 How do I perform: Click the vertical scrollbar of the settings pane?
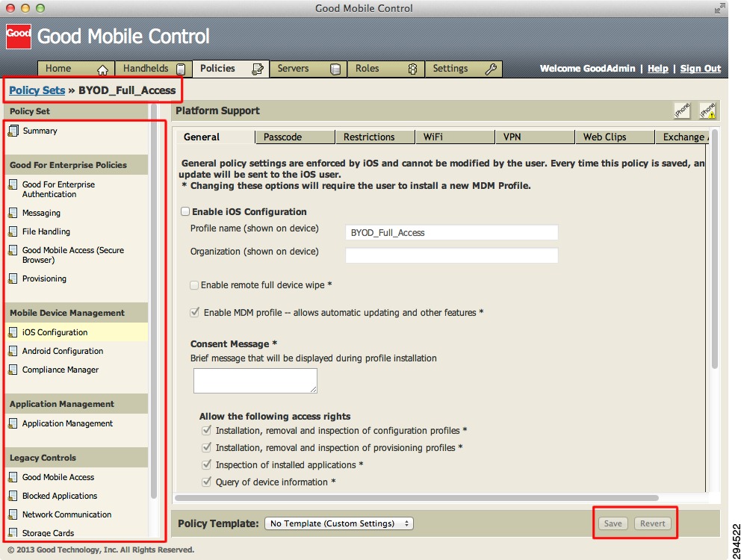[715, 249]
